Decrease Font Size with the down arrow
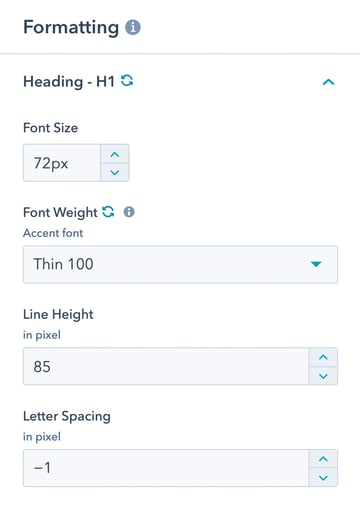Viewport: 360px width, 509px height. click(115, 172)
